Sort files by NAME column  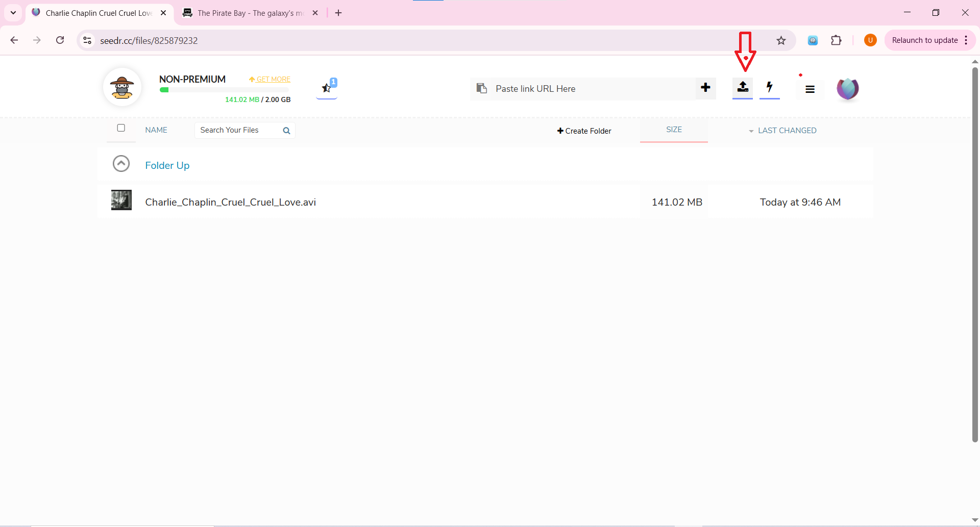156,130
